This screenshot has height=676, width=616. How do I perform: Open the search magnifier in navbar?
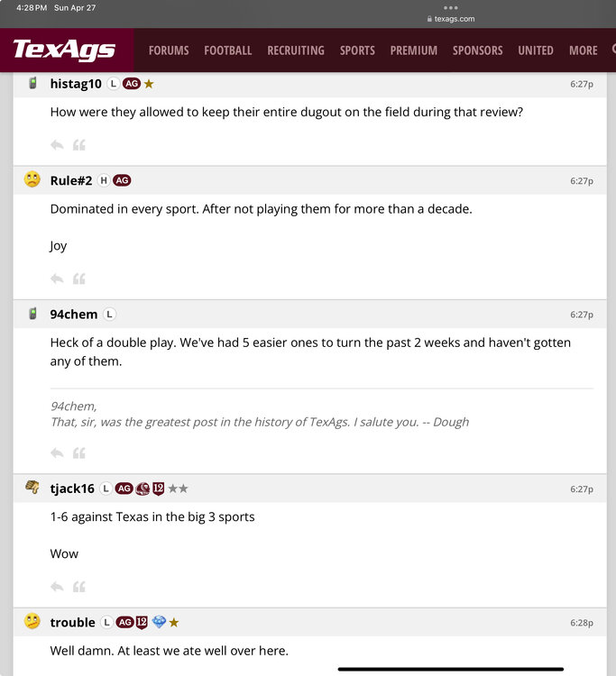tap(612, 50)
